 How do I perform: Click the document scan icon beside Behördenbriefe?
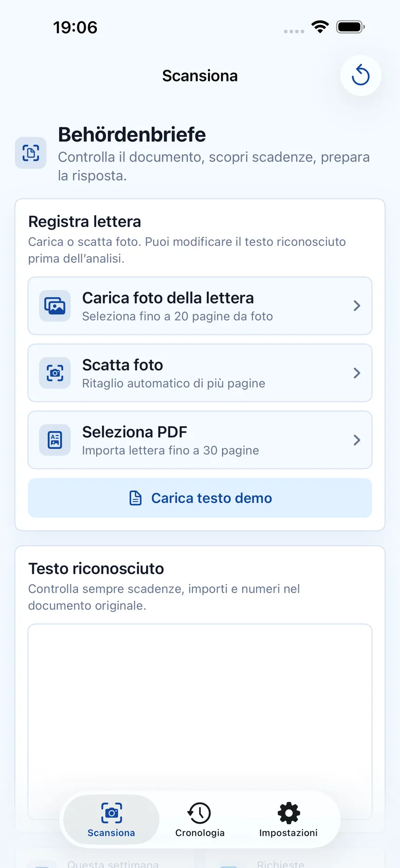point(31,153)
